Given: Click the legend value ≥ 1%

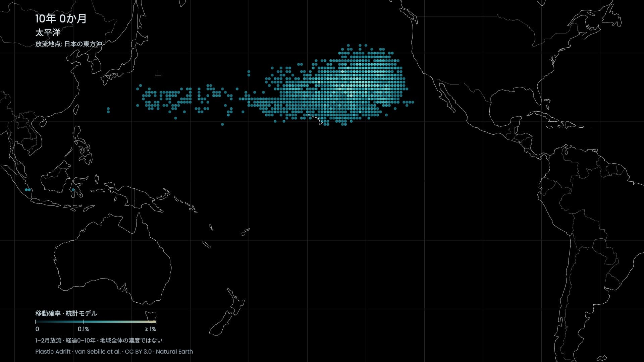Looking at the screenshot, I should click(x=151, y=329).
